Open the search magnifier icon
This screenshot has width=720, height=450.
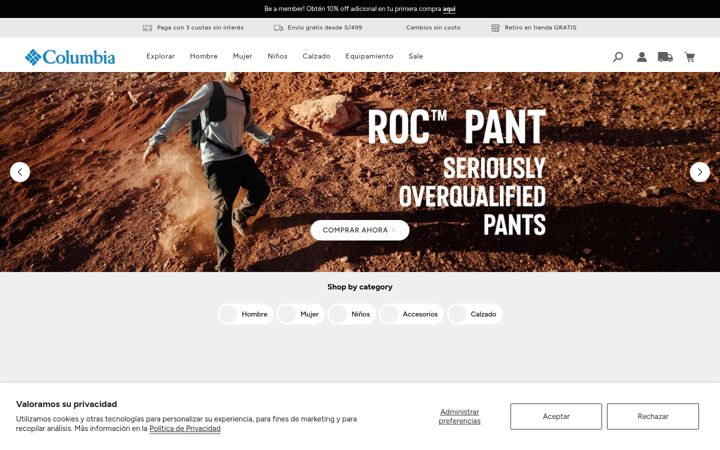pos(618,57)
